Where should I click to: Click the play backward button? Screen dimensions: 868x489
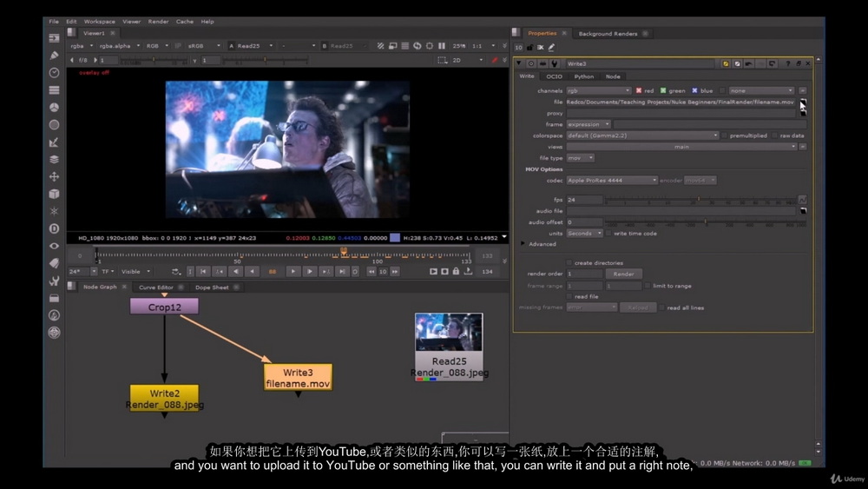(x=253, y=271)
